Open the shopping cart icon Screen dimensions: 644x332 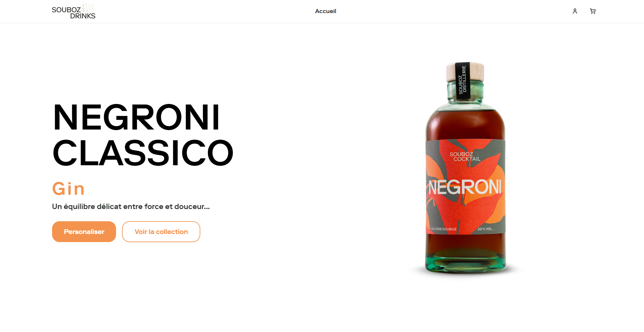click(593, 11)
